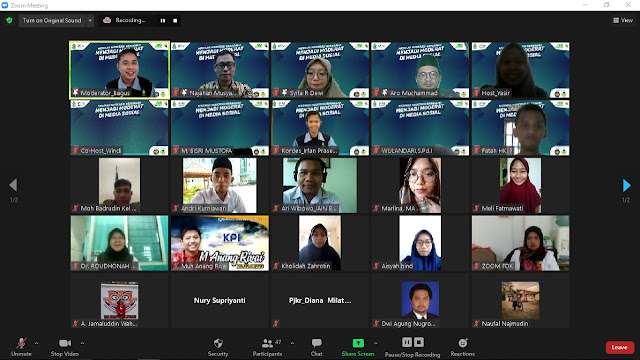Screen dimensions: 640x360
Task: Expand video options caret next to Stop Video
Action: coord(82,343)
